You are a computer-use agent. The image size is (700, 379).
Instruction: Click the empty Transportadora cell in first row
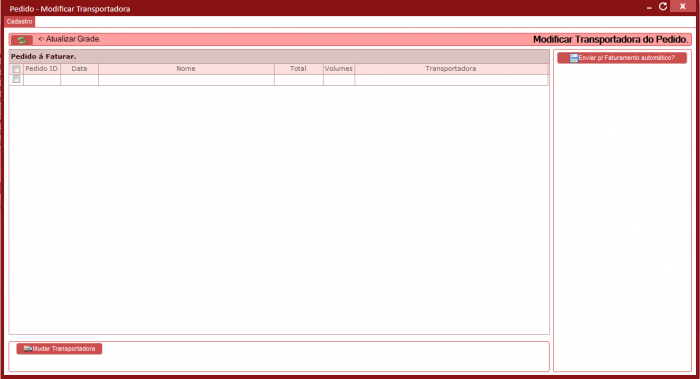coord(451,80)
